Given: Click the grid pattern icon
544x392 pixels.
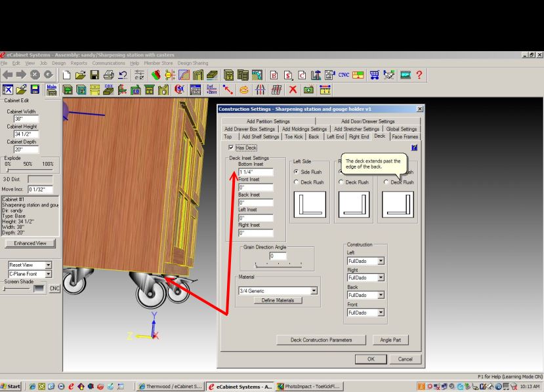Looking at the screenshot, I should click(276, 90).
